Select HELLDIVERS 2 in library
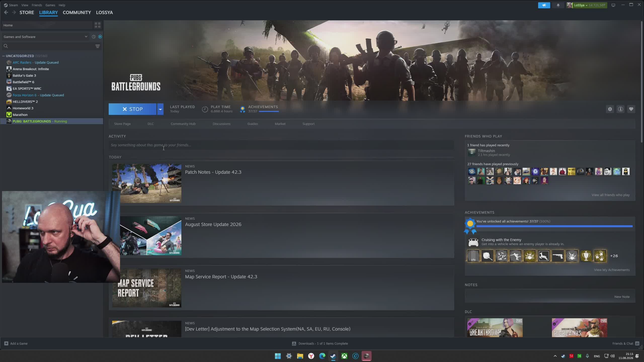The image size is (644, 362). (25, 102)
